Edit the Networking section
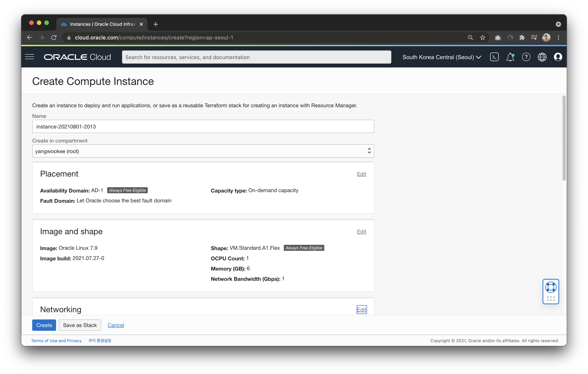 (361, 310)
